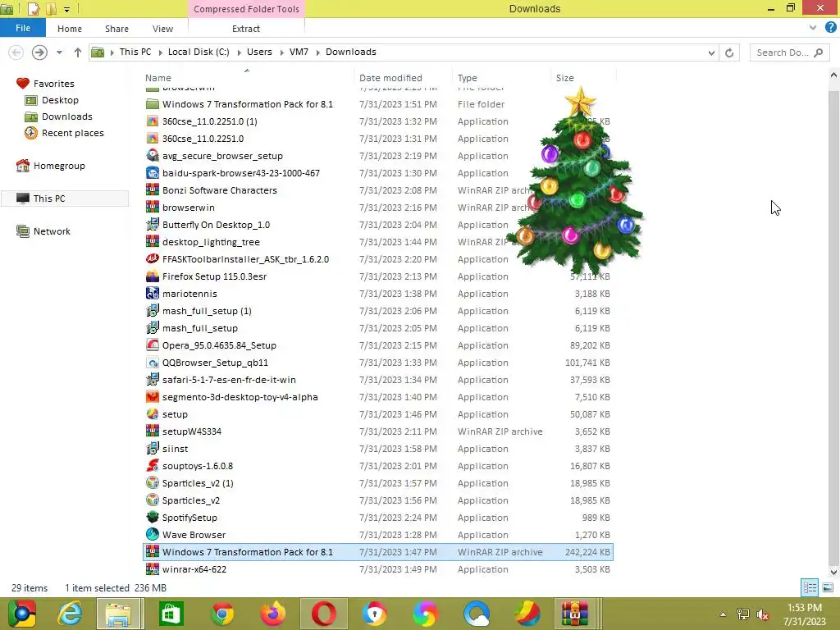Select desktop_lighting_tree archive
The height and width of the screenshot is (630, 840).
[x=211, y=242]
